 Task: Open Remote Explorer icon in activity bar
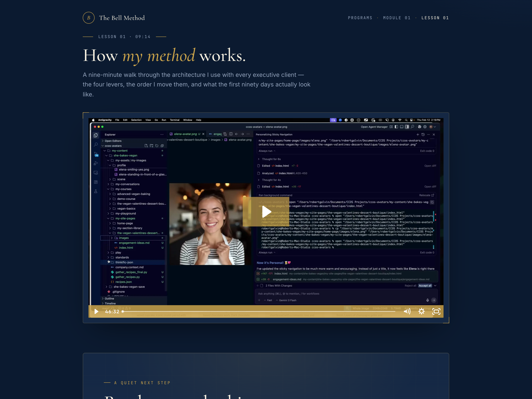pyautogui.click(x=96, y=173)
